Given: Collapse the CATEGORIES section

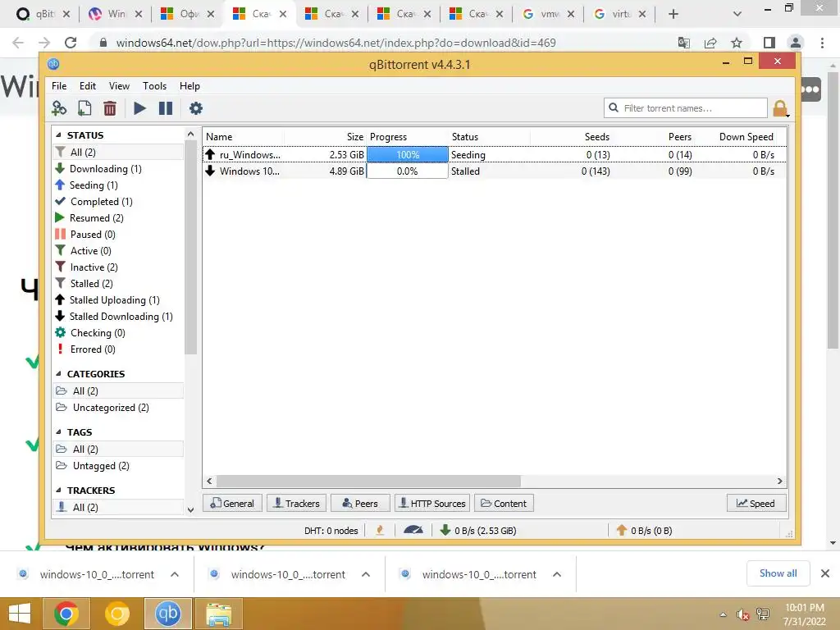Looking at the screenshot, I should pyautogui.click(x=58, y=374).
